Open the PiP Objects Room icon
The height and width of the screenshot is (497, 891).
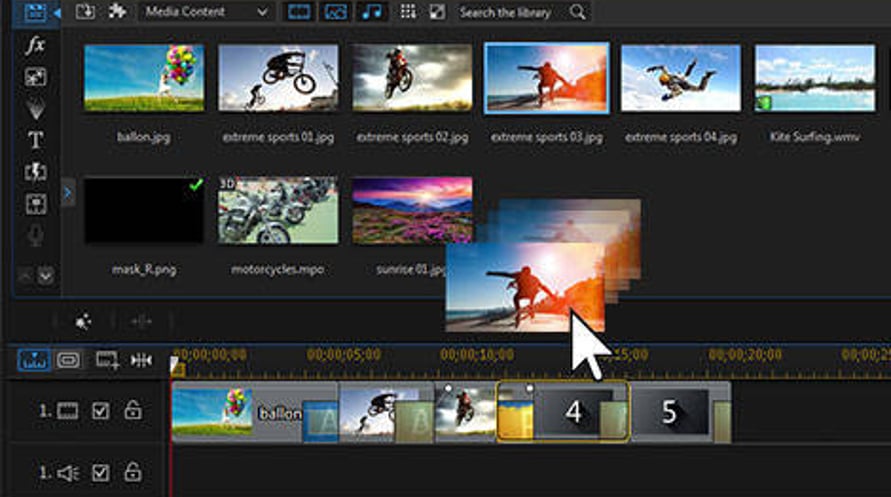(35, 77)
